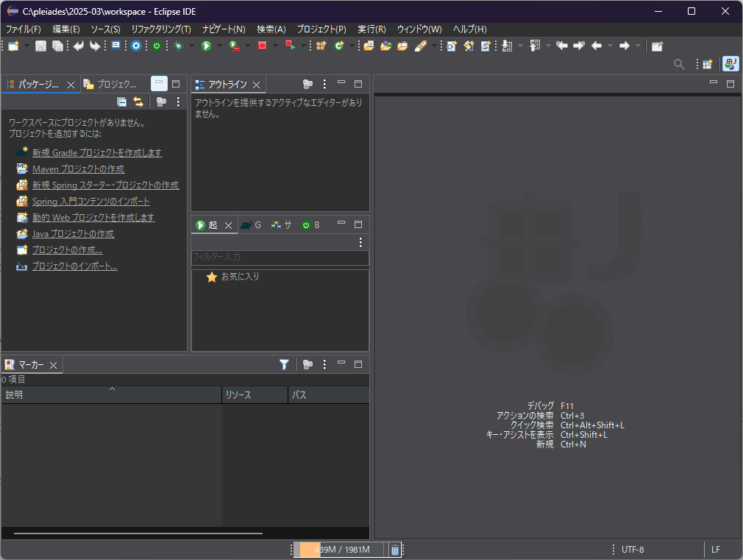Run with the green play button

(206, 46)
